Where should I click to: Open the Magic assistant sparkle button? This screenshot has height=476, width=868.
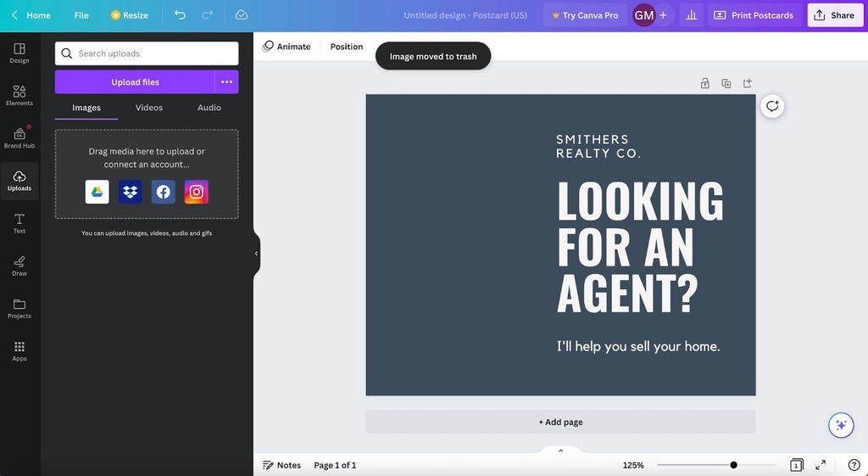pyautogui.click(x=841, y=425)
